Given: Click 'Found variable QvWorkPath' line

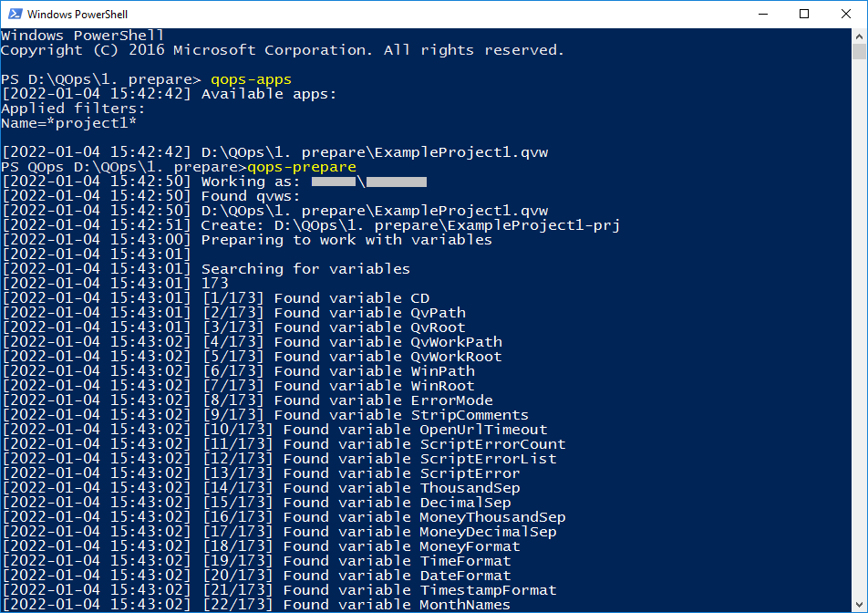Looking at the screenshot, I should [x=253, y=342].
